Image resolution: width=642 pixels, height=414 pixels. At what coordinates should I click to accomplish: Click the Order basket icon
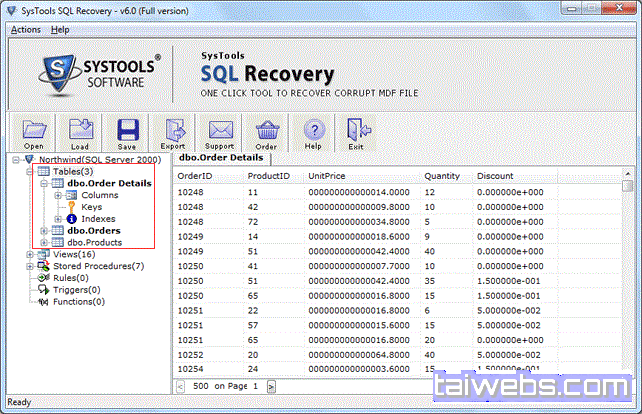coord(266,135)
